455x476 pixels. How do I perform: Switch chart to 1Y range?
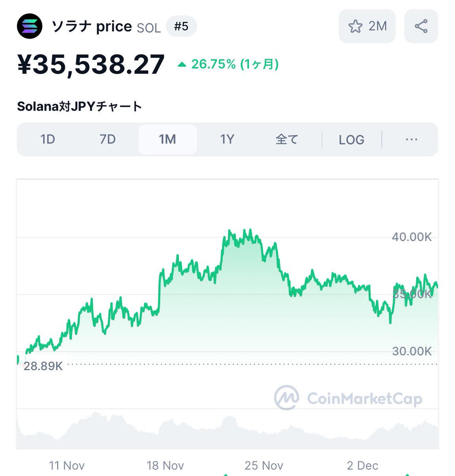[227, 139]
